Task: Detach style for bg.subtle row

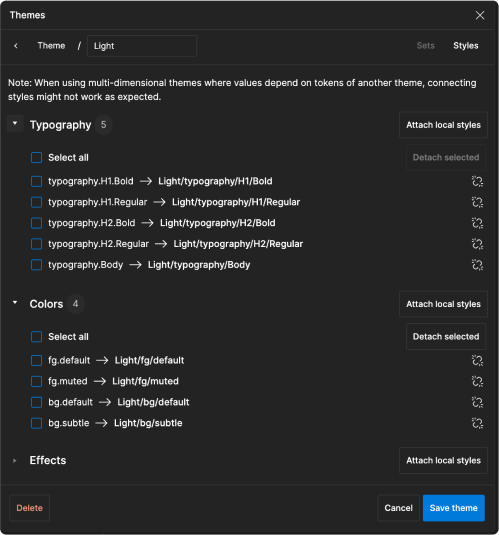Action: 477,423
